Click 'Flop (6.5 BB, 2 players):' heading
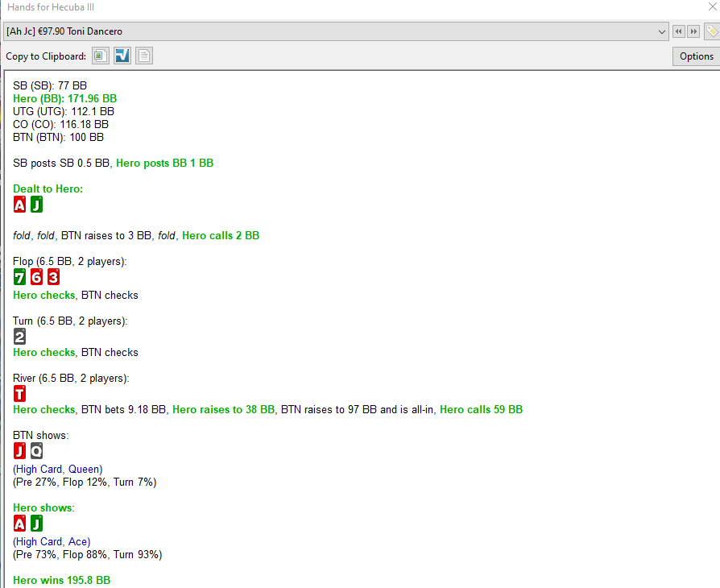The image size is (720, 588). click(x=70, y=262)
